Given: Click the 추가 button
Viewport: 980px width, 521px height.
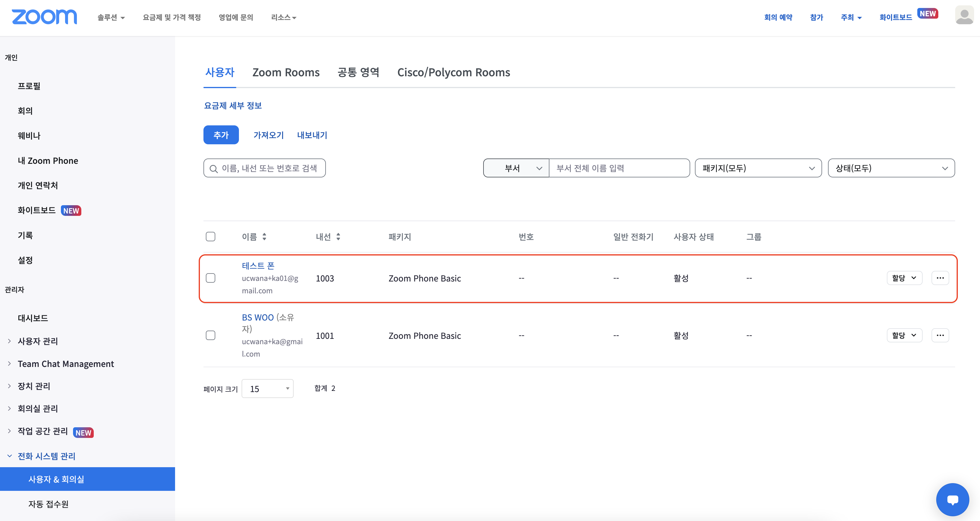Looking at the screenshot, I should [221, 135].
